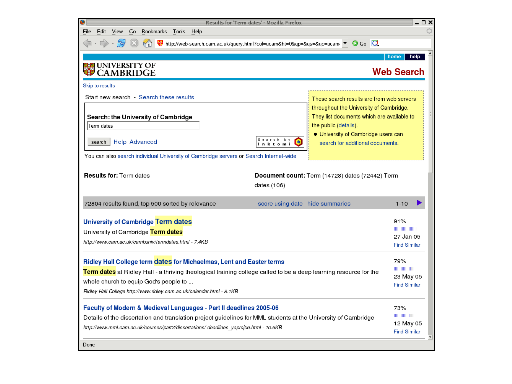
Task: Click the University of Cambridge crest logo
Action: point(89,69)
